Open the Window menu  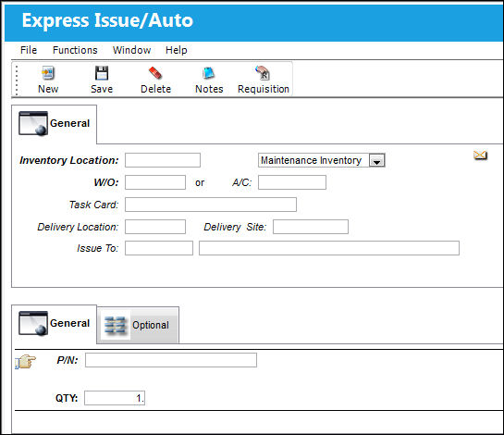click(132, 50)
